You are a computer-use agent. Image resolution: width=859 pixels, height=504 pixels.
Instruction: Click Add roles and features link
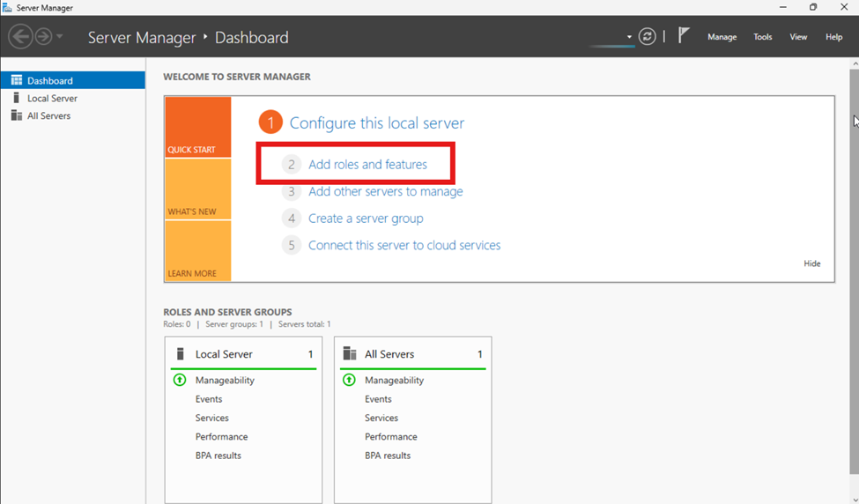(367, 165)
